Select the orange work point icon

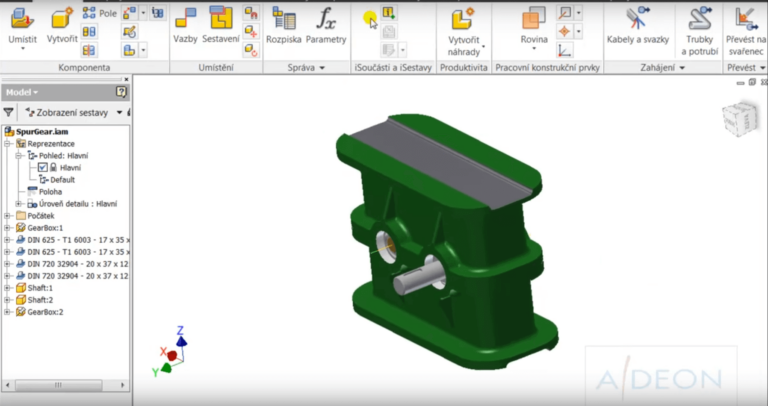point(565,32)
